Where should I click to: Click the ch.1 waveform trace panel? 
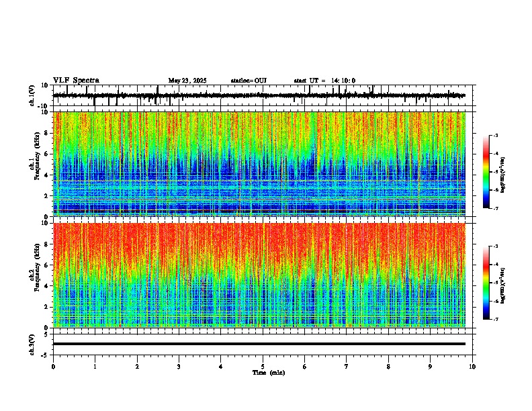263,95
